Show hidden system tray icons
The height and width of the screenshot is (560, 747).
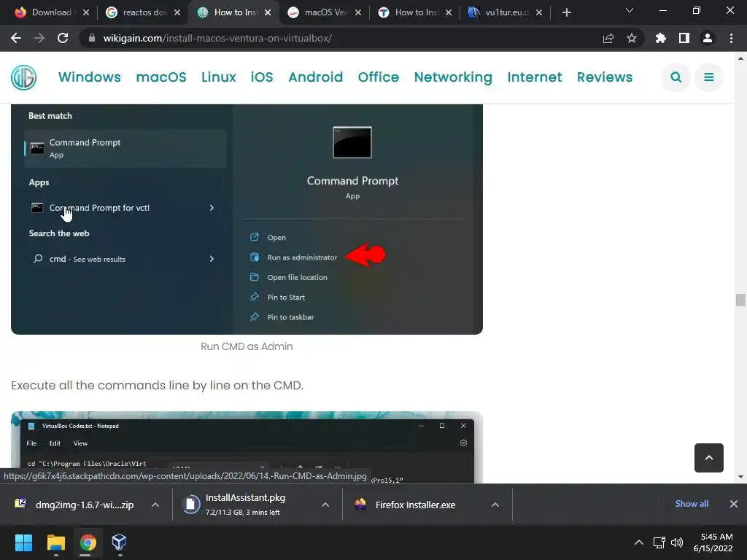(x=639, y=542)
